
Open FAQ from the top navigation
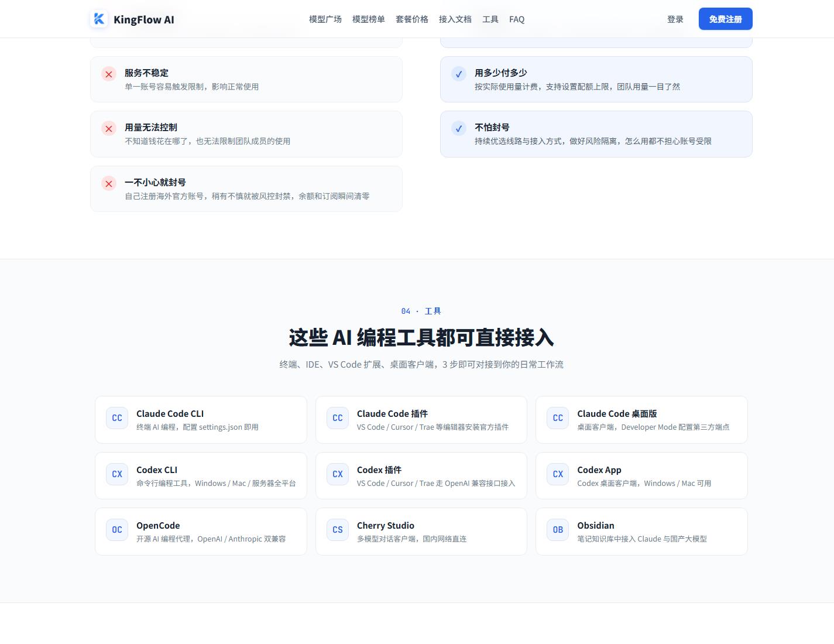pos(517,19)
